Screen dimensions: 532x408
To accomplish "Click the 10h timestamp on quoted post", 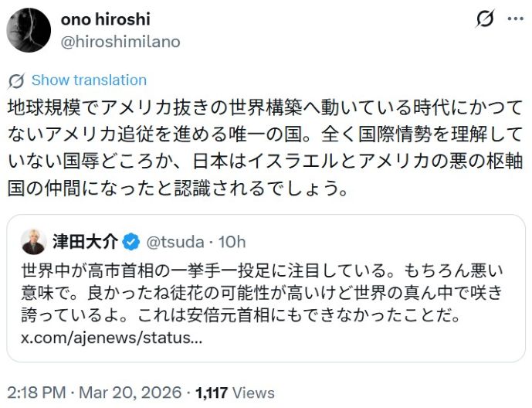I will tap(232, 242).
